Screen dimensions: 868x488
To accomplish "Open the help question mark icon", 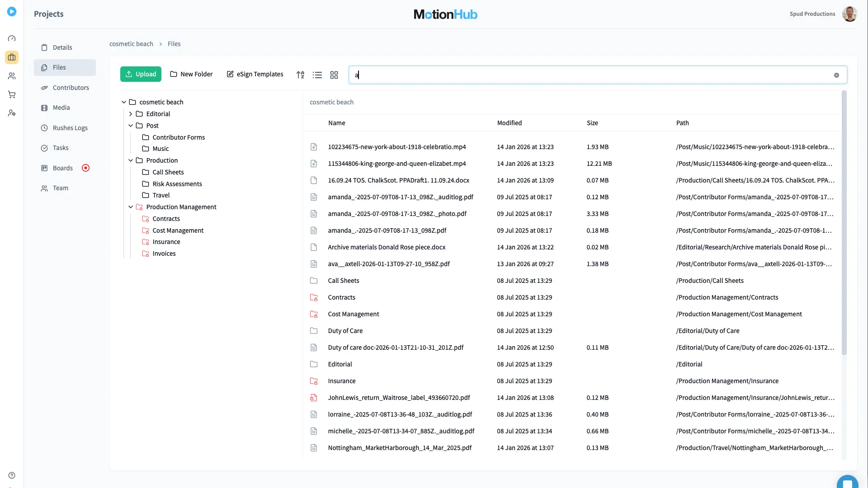I will click(x=12, y=475).
